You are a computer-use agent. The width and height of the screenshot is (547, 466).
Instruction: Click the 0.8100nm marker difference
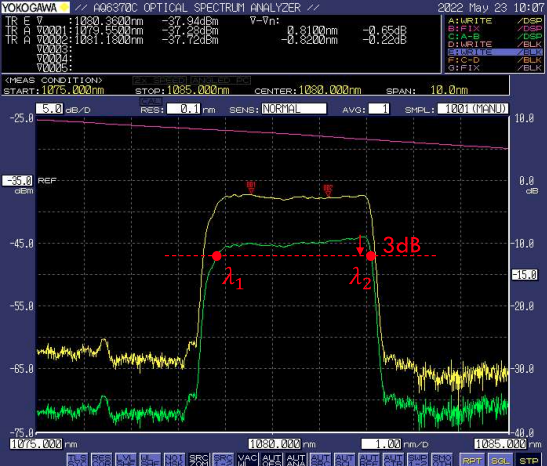pos(313,31)
